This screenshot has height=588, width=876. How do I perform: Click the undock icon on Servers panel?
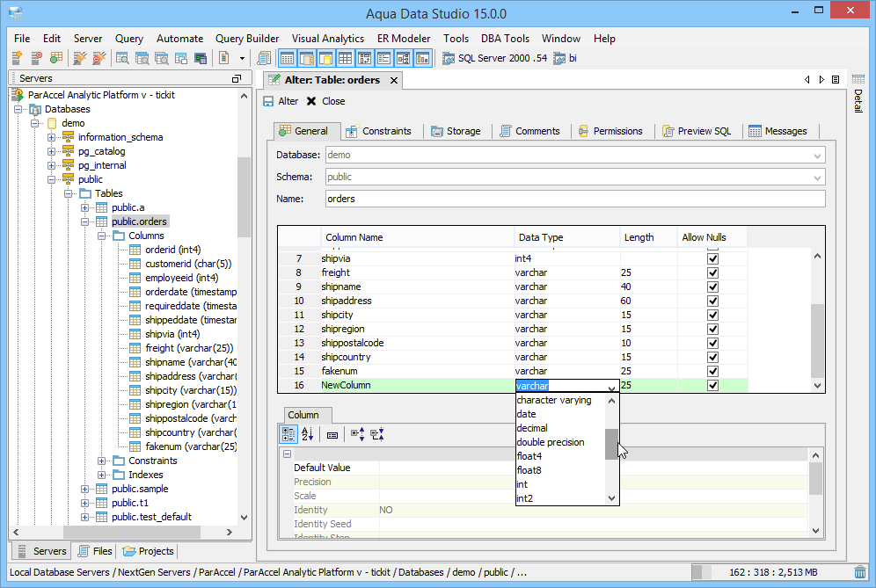tap(236, 78)
